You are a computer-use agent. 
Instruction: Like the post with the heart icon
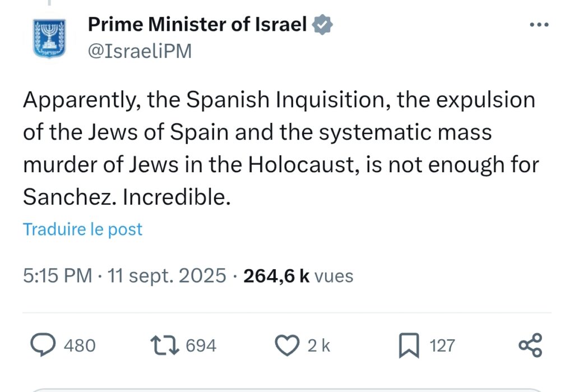[289, 345]
